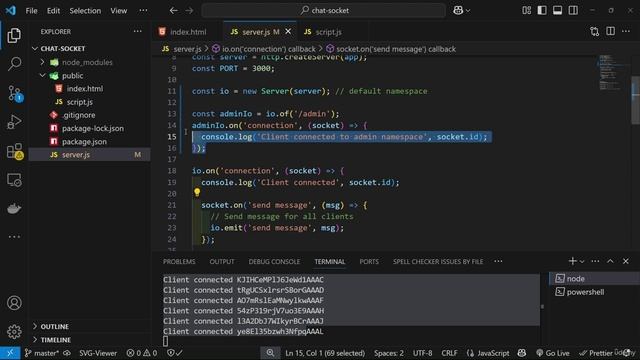Open the Remote Explorer view
This screenshot has width=640, height=360.
point(14,180)
